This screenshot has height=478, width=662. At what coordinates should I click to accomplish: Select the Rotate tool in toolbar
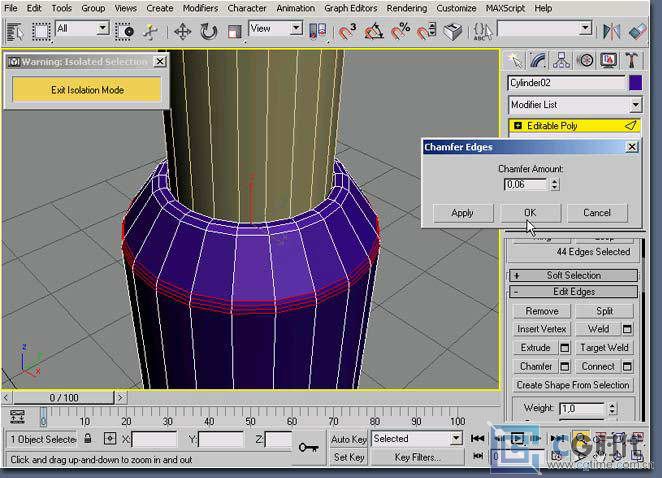click(209, 31)
